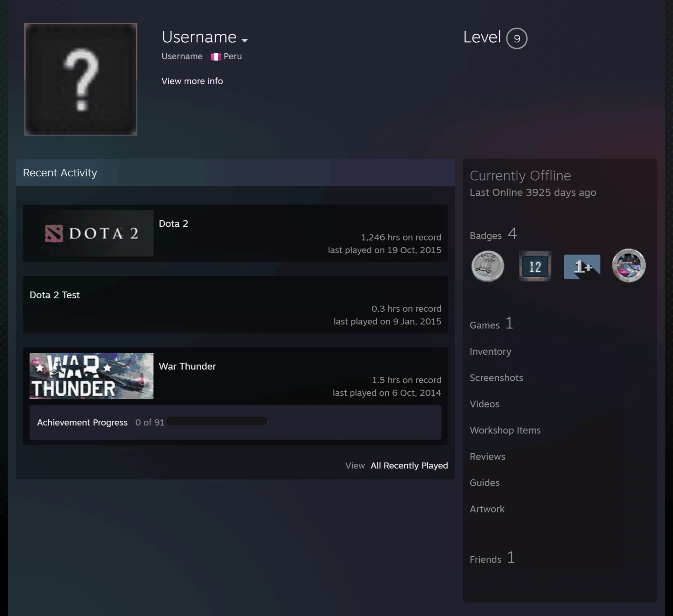The image size is (673, 616).
Task: Open the Reviews link
Action: tap(488, 456)
